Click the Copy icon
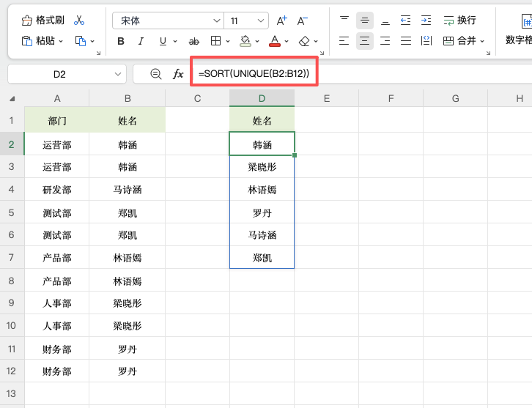Image resolution: width=532 pixels, height=408 pixels. 80,41
